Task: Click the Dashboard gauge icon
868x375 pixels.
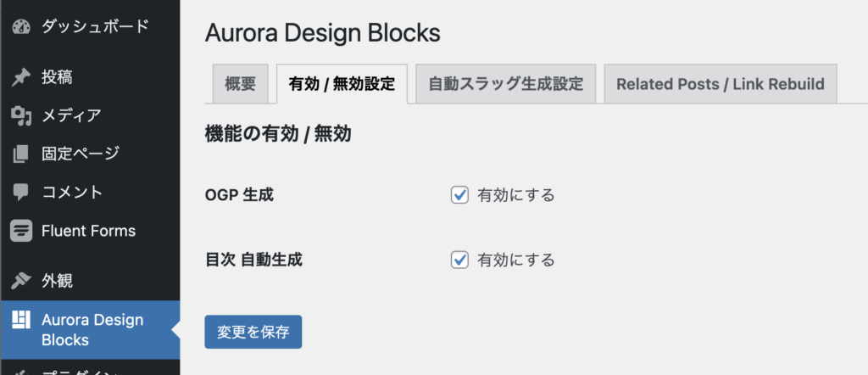Action: pyautogui.click(x=22, y=26)
